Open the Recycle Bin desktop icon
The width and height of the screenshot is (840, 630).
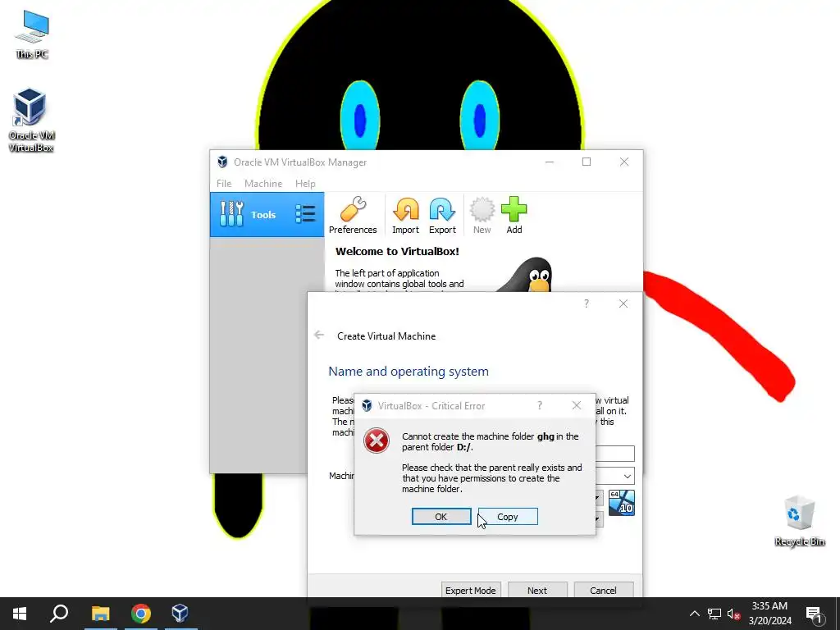coord(799,521)
